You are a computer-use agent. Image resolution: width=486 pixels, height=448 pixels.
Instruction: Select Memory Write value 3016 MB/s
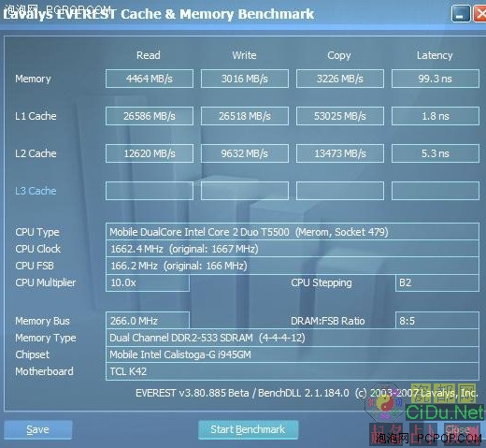pyautogui.click(x=245, y=79)
